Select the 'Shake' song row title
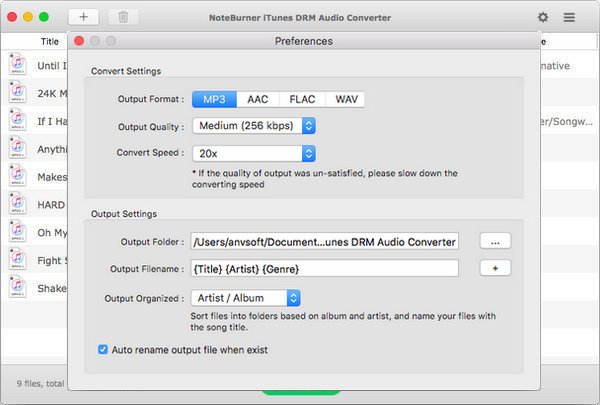The height and width of the screenshot is (405, 600). (x=52, y=288)
